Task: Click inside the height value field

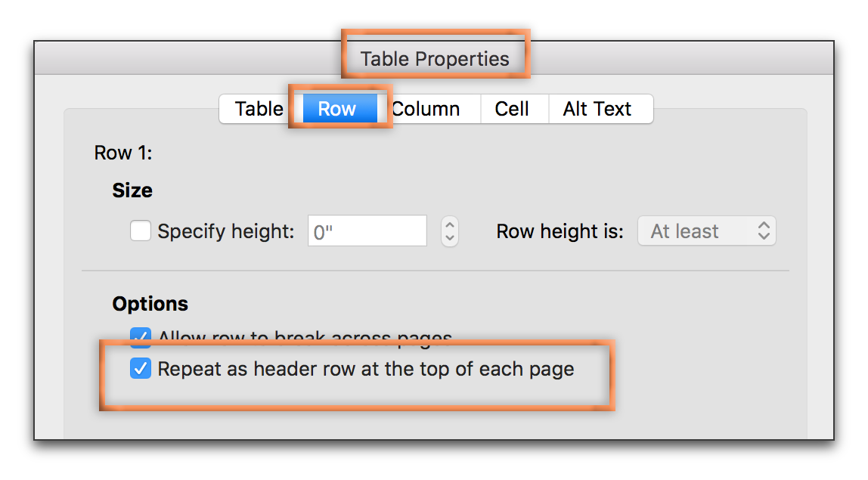Action: (367, 231)
